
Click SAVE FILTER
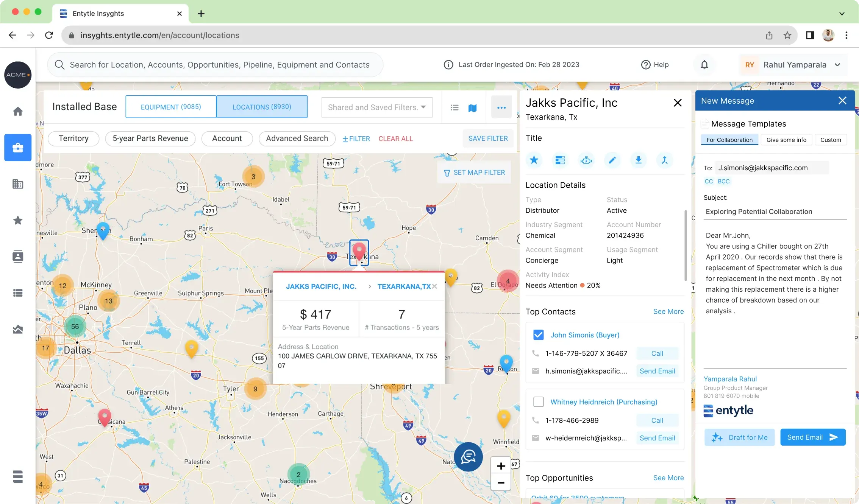point(488,138)
